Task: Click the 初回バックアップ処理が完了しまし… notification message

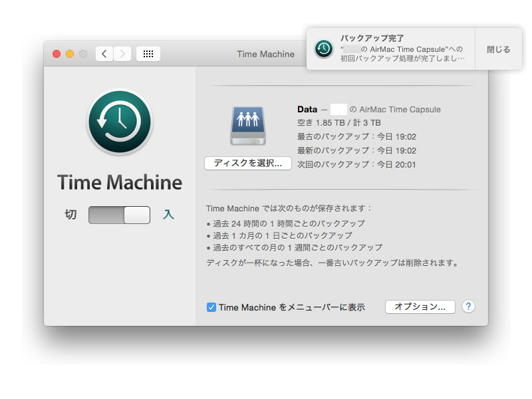Action: (403, 59)
